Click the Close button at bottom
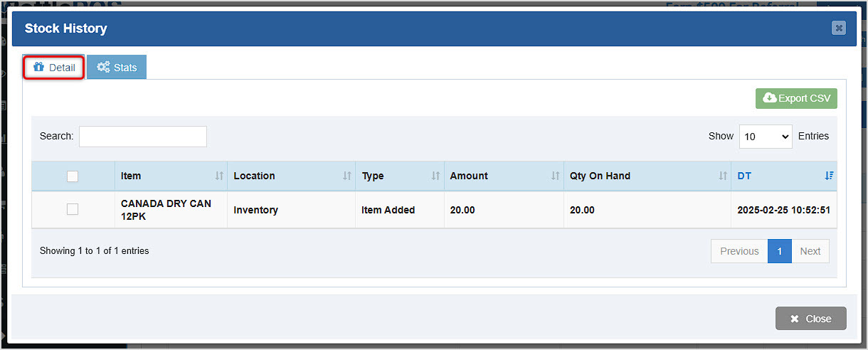Image resolution: width=868 pixels, height=350 pixels. pyautogui.click(x=810, y=319)
